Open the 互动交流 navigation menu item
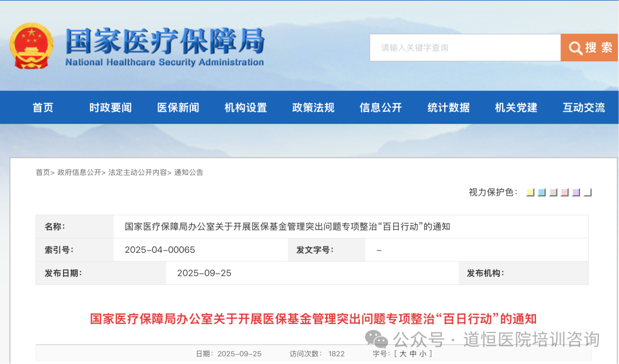The image size is (619, 364). (x=583, y=108)
